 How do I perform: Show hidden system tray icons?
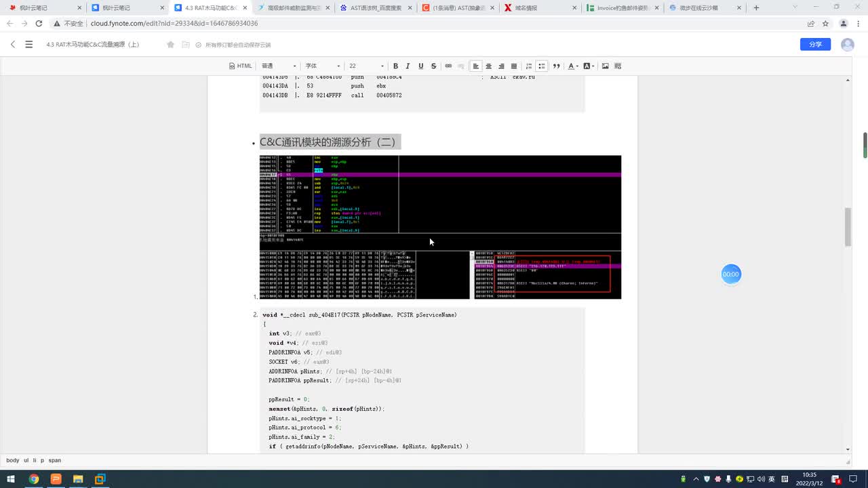tap(696, 479)
